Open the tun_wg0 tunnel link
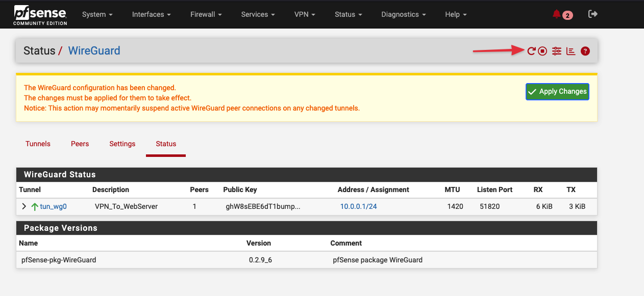This screenshot has height=296, width=644. [x=54, y=206]
